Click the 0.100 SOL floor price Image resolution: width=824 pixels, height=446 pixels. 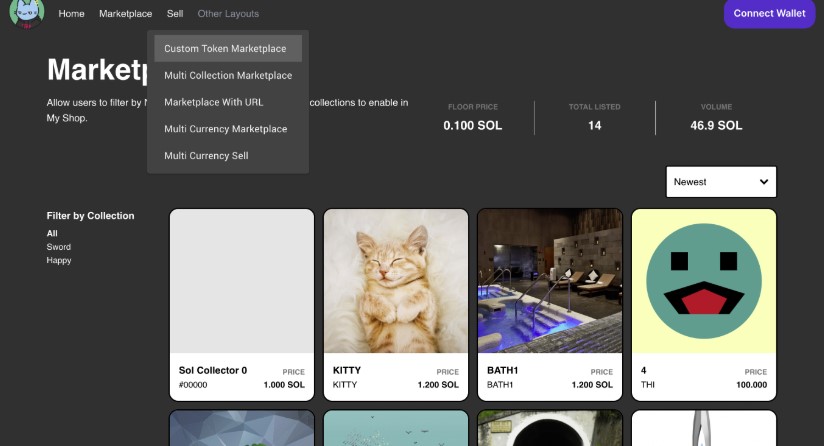click(x=472, y=126)
